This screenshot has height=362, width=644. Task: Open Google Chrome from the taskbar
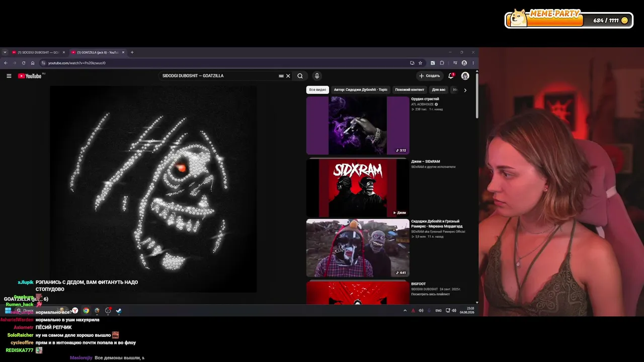[86, 311]
